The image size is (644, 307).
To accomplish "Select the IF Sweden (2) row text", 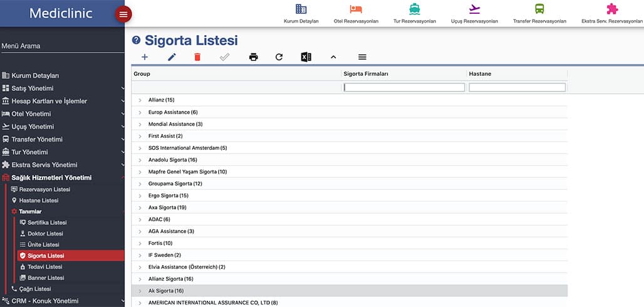I will pos(164,255).
